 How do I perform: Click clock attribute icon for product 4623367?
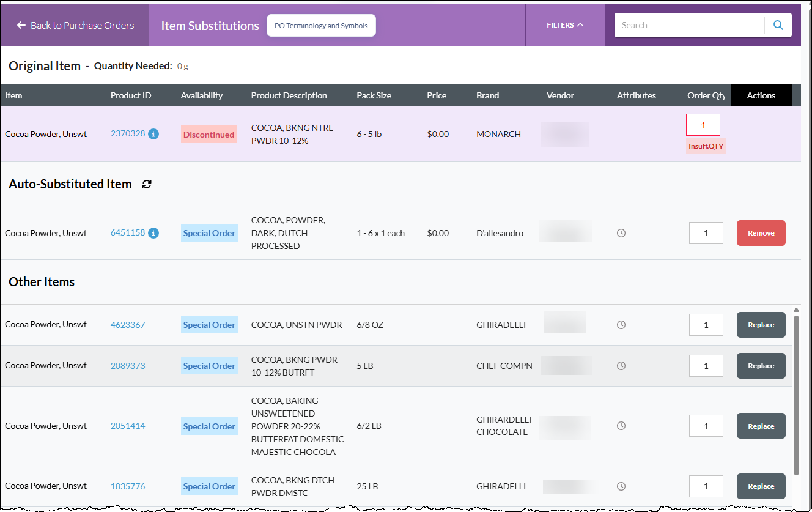tap(621, 325)
